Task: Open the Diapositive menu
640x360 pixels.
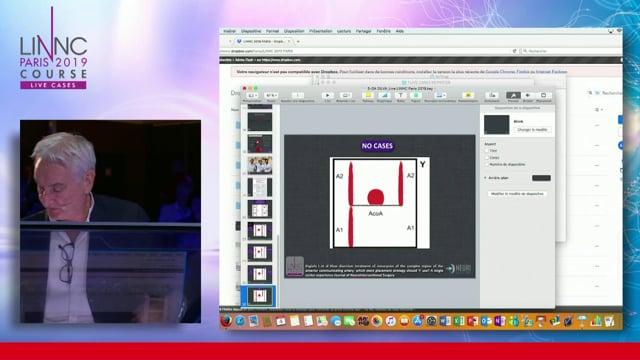Action: (x=251, y=31)
